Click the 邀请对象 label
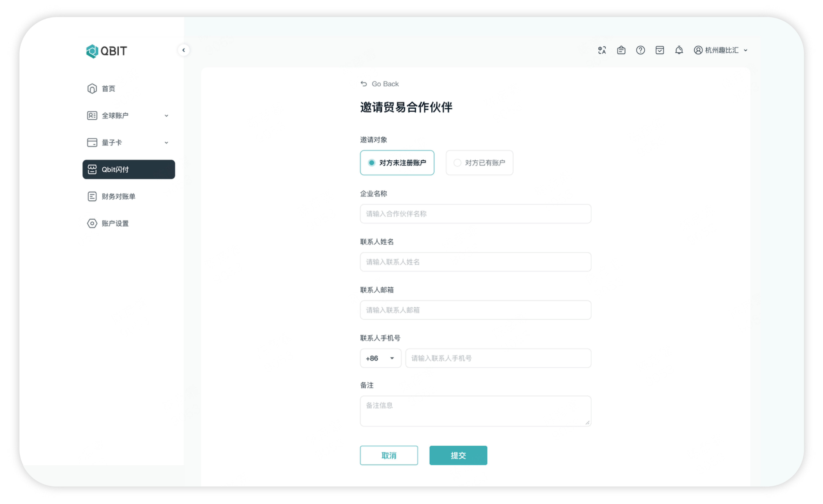 373,139
